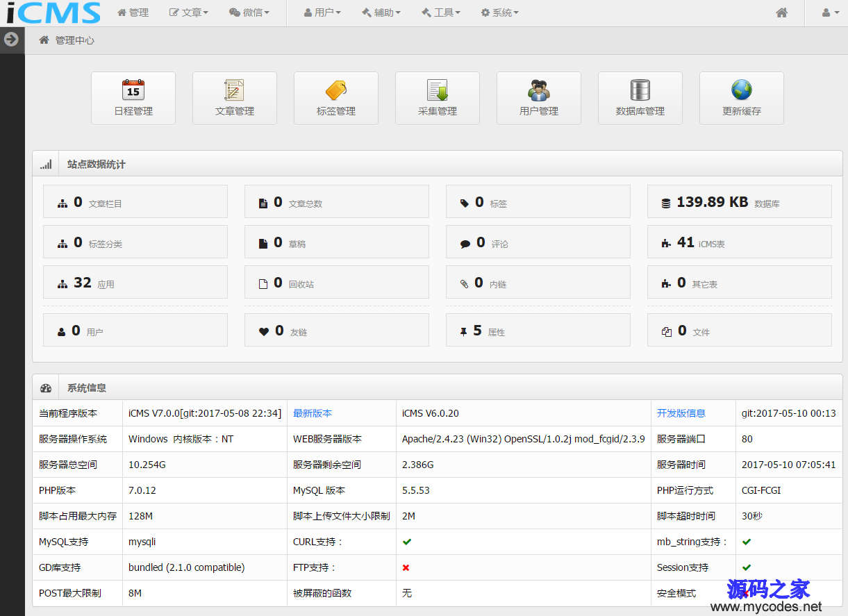Expand the 用户 menu

tap(323, 13)
